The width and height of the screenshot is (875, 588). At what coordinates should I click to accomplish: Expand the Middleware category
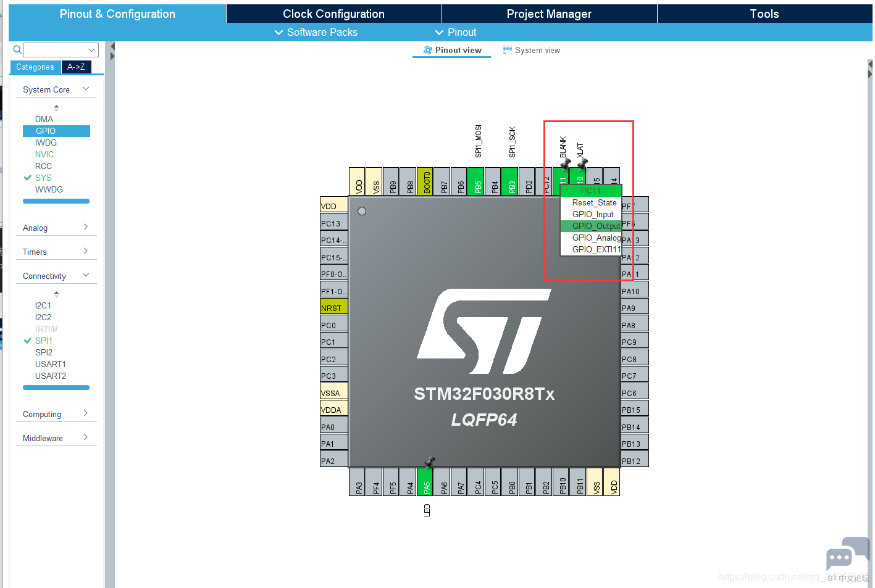point(86,437)
